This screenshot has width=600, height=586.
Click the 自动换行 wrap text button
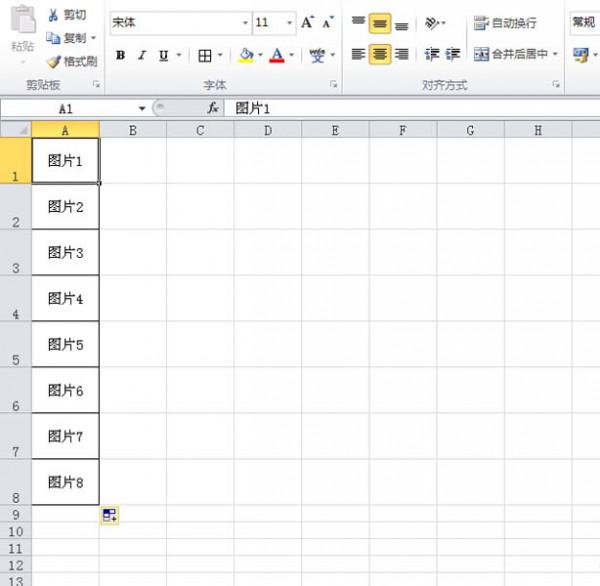(505, 23)
